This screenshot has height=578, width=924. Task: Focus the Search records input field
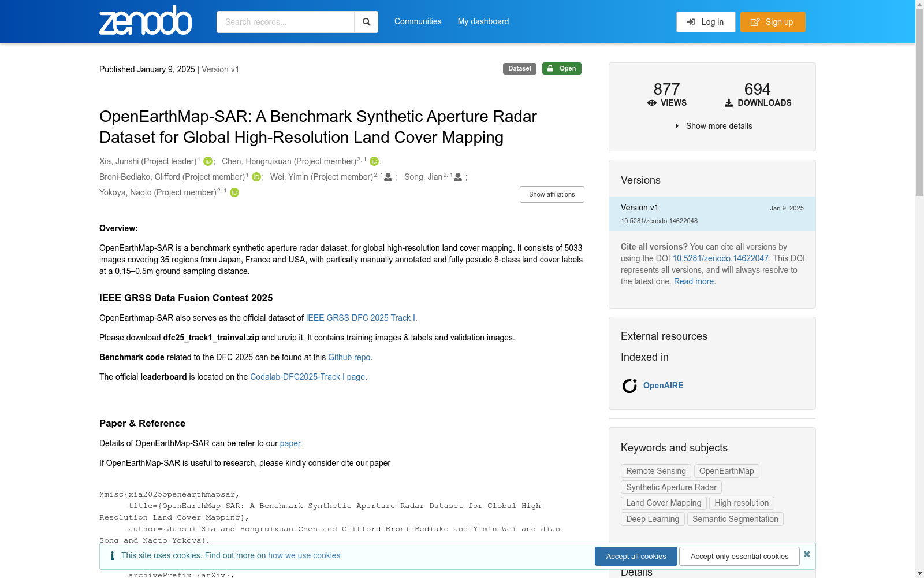(x=285, y=22)
